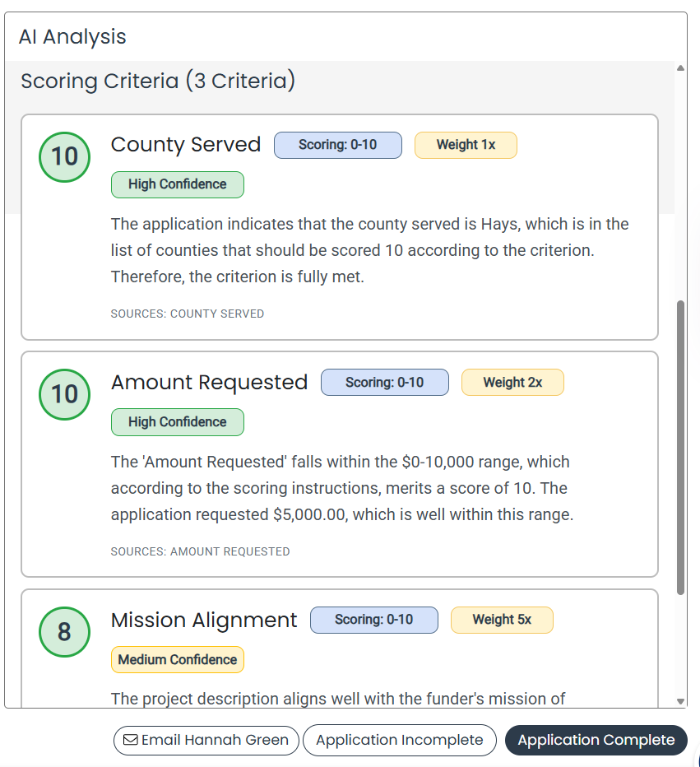Click the explanation text mentioning $5,000.00 requested
700x767 pixels.
(x=342, y=488)
